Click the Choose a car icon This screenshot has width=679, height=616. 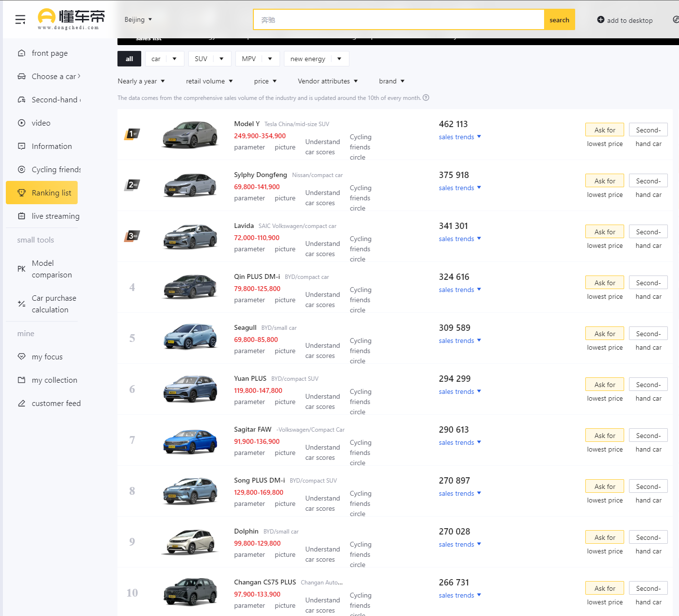(x=21, y=76)
